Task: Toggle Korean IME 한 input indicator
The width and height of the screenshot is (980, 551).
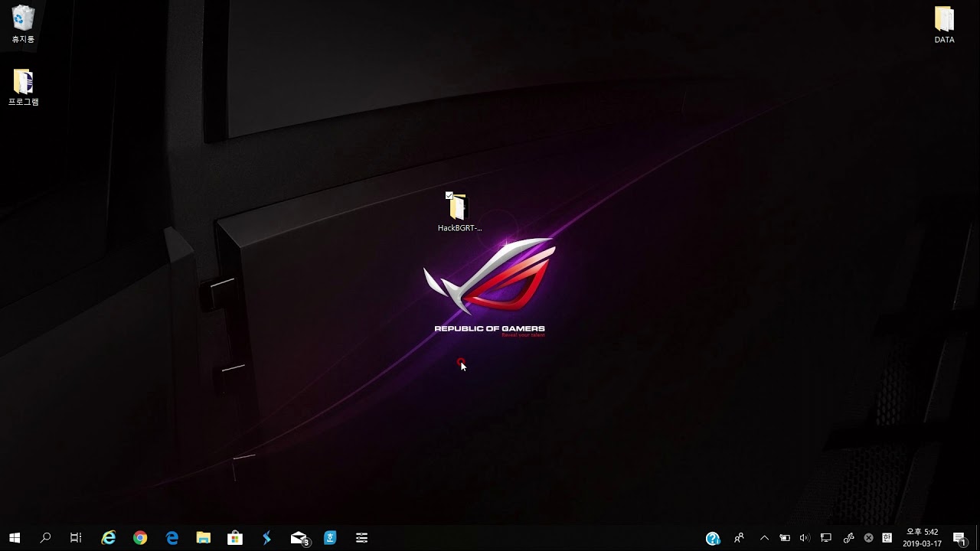Action: [887, 538]
